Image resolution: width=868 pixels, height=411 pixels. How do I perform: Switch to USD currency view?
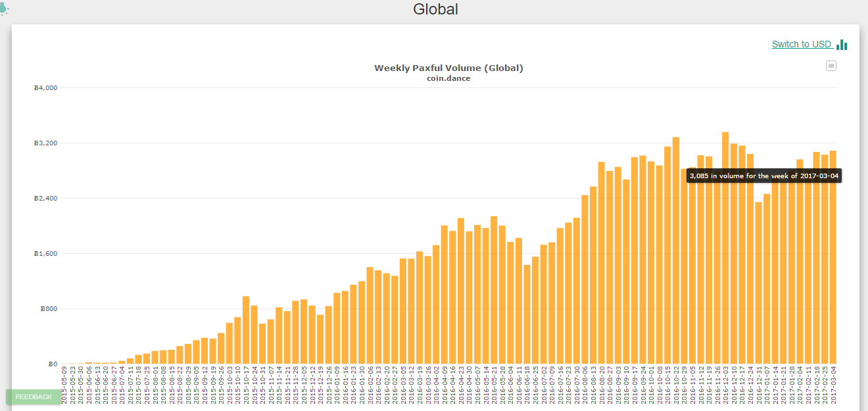click(802, 44)
